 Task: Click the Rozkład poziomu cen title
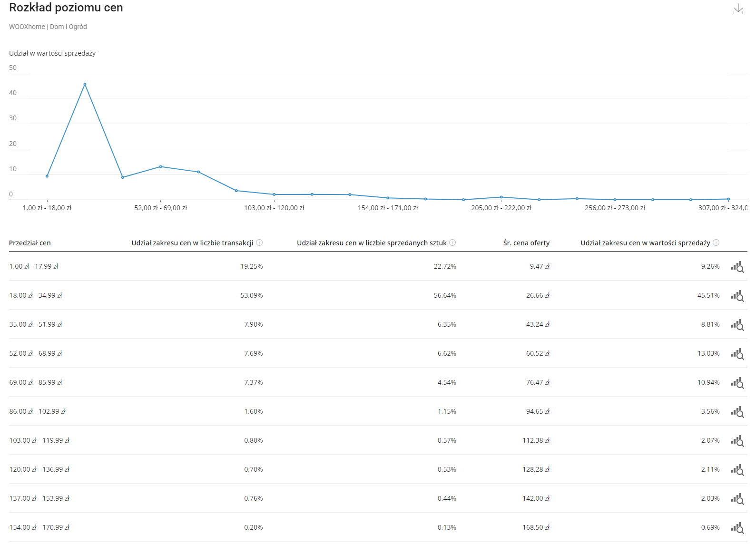pyautogui.click(x=66, y=8)
